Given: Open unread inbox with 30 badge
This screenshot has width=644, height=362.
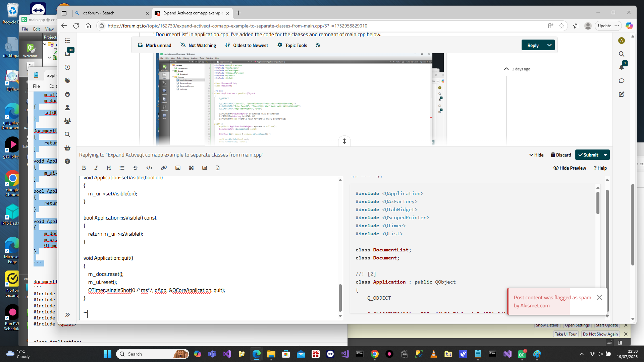Looking at the screenshot, I should pyautogui.click(x=68, y=53).
